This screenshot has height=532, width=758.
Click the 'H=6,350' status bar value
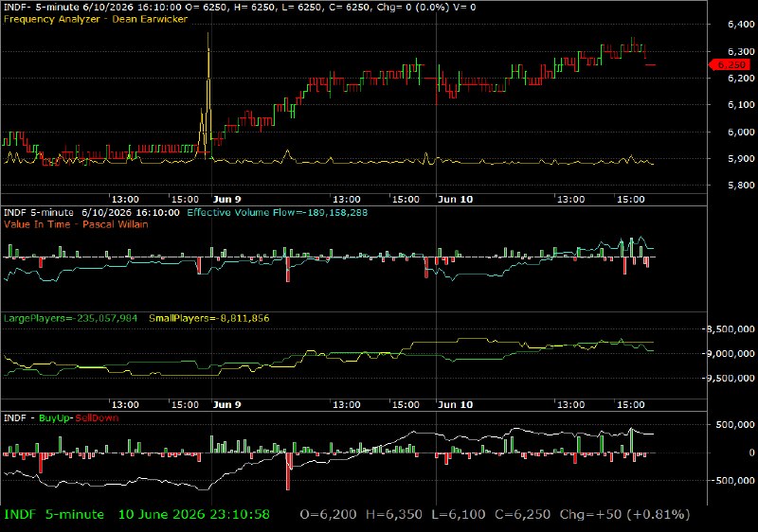tap(393, 515)
